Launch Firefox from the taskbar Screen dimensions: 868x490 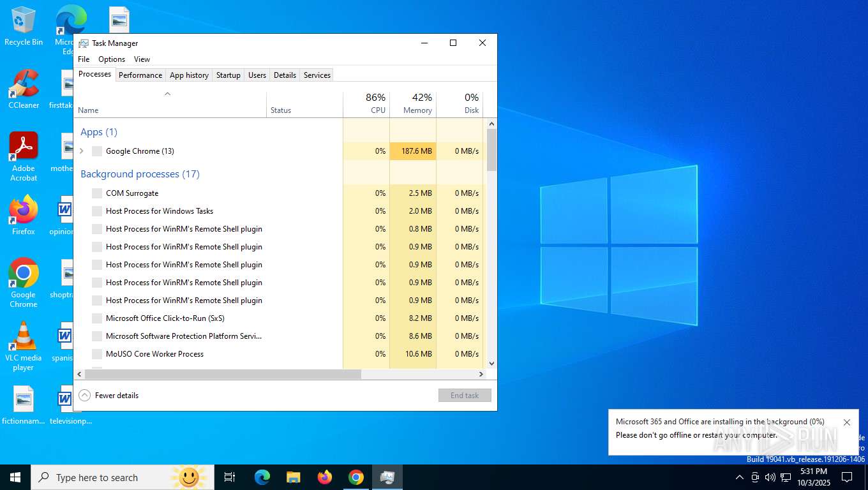[325, 477]
